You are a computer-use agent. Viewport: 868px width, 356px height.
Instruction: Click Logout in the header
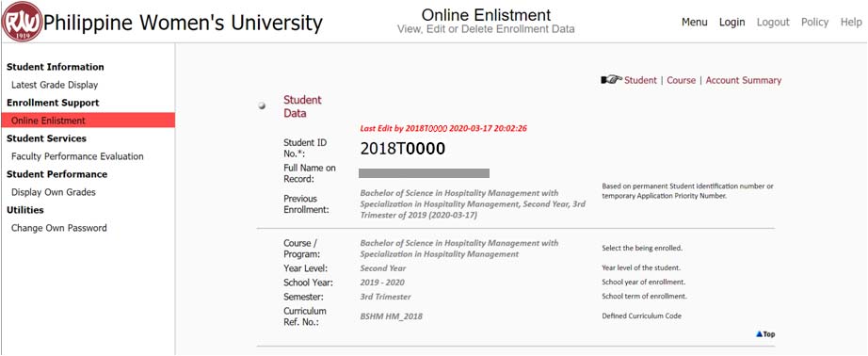pyautogui.click(x=773, y=23)
